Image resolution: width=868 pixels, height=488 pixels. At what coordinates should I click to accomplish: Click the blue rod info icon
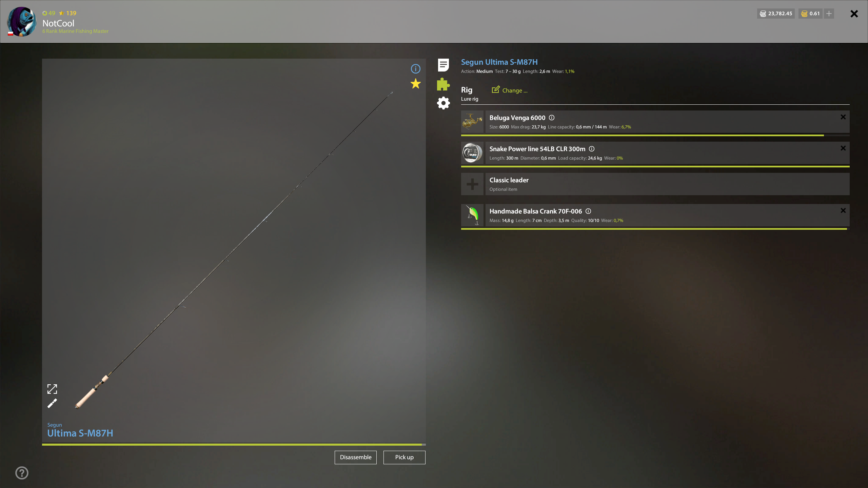415,69
